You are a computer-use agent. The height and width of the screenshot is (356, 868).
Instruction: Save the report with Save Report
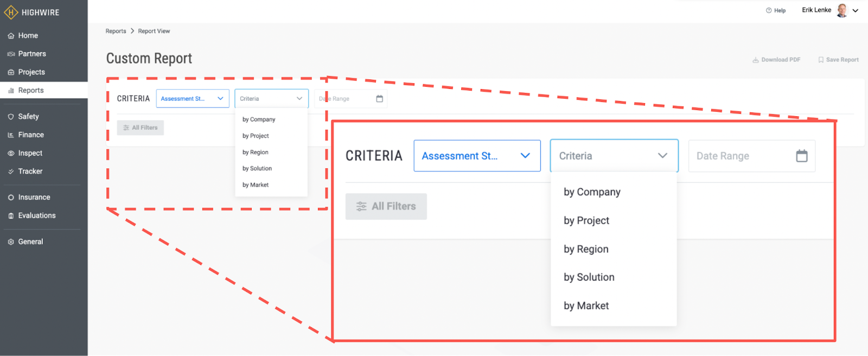click(x=838, y=60)
